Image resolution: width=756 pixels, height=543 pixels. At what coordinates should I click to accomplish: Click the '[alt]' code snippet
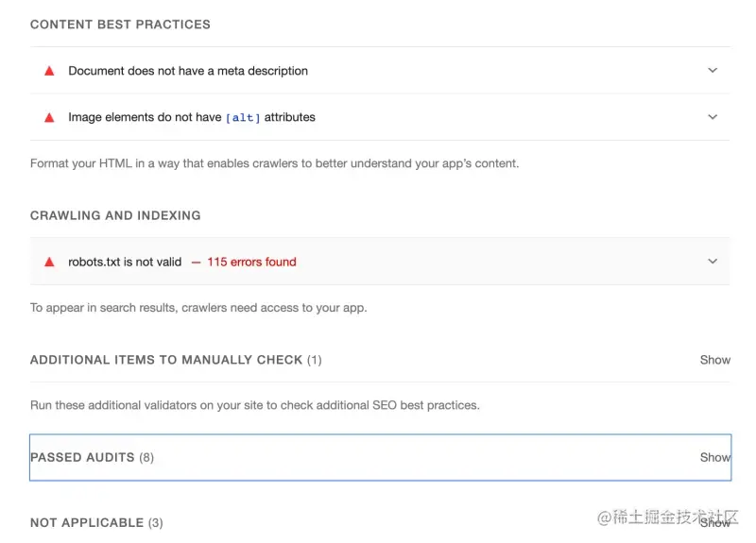243,117
